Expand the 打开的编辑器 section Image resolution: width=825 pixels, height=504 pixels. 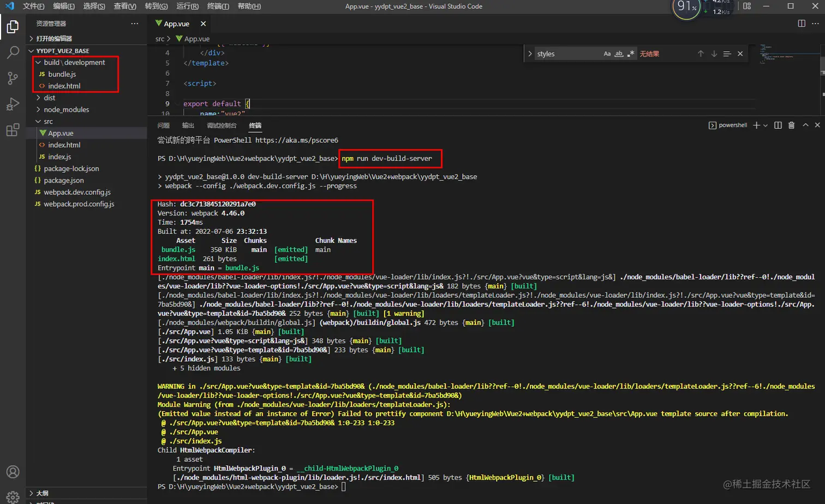(87, 38)
